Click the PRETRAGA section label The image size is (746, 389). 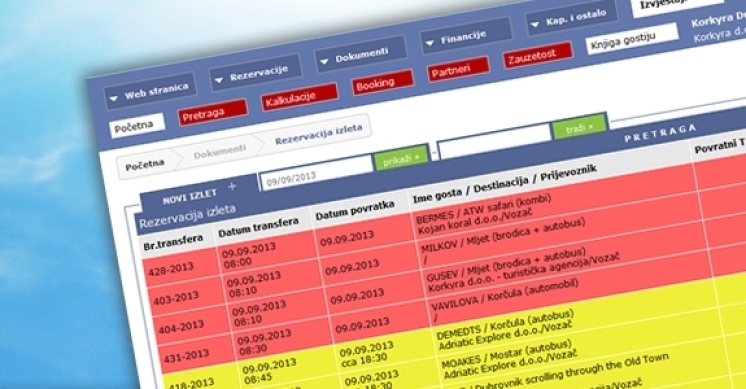pyautogui.click(x=660, y=133)
